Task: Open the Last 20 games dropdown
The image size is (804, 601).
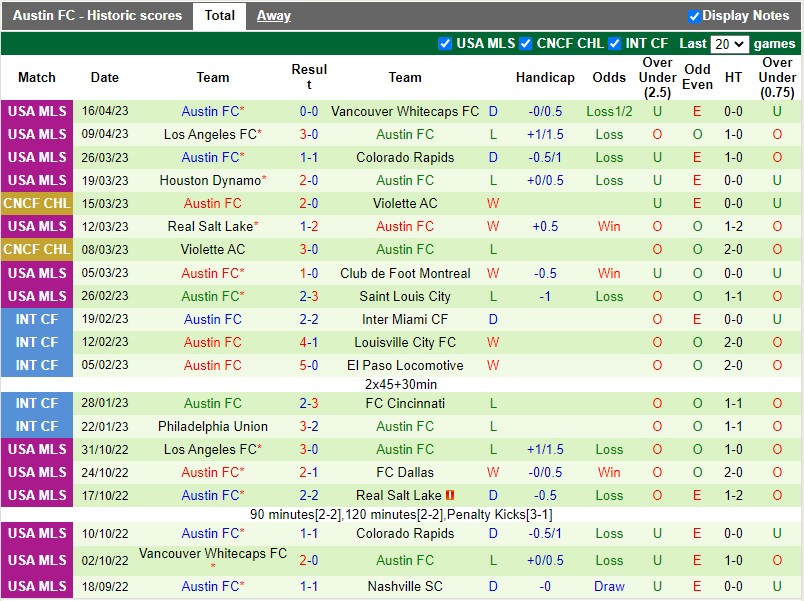Action: 729,44
